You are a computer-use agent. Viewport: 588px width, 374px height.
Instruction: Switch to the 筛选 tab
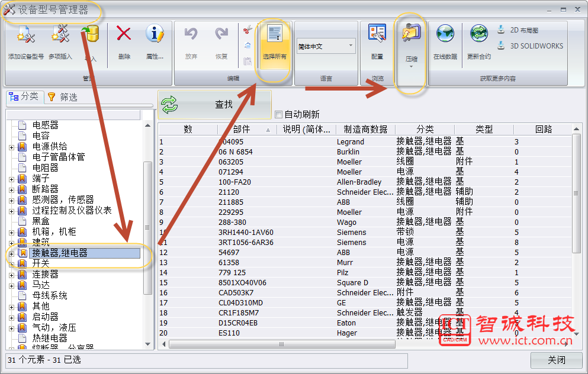[x=62, y=97]
